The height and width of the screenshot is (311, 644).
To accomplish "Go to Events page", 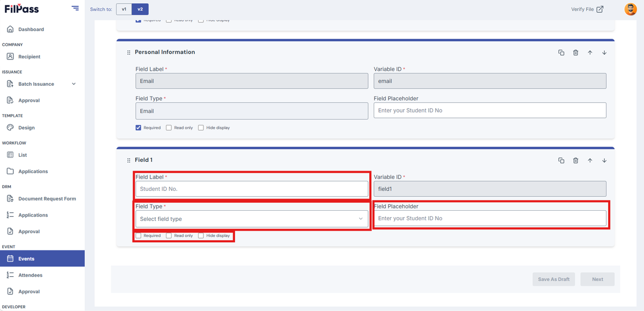I will [42, 258].
